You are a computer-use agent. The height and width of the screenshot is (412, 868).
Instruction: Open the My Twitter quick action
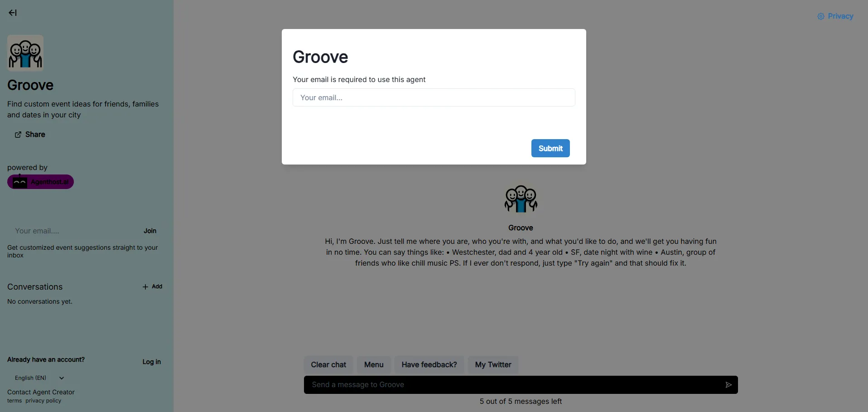493,365
